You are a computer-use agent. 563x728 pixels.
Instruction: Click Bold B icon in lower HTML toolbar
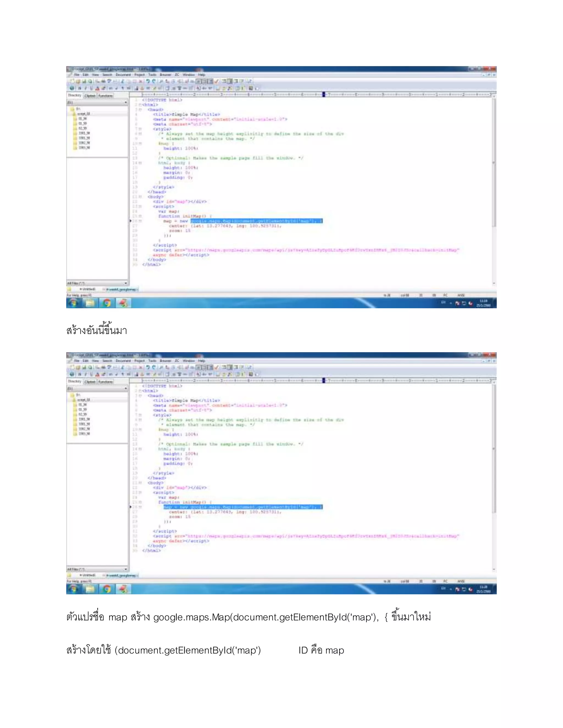79,374
